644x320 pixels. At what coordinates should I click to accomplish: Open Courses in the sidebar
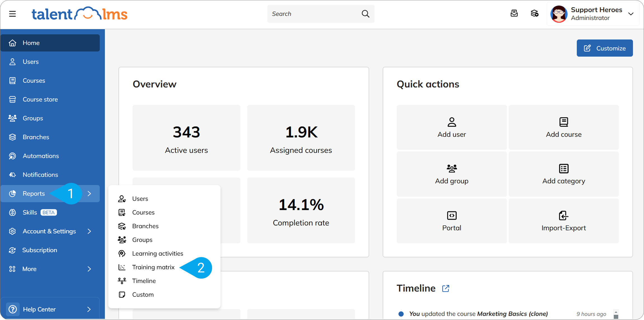pos(50,80)
